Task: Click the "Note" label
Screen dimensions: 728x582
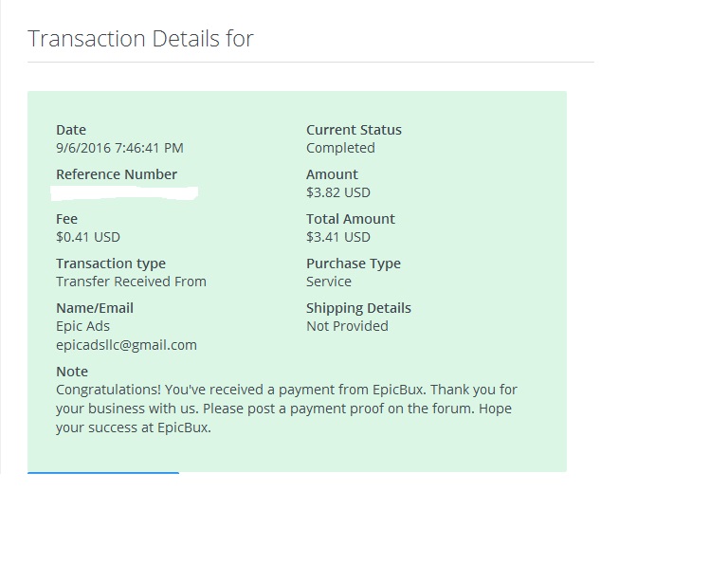Action: click(x=72, y=372)
